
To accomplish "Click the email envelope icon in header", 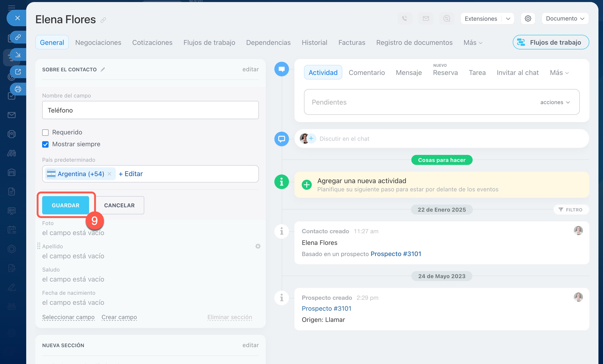I will (x=425, y=18).
